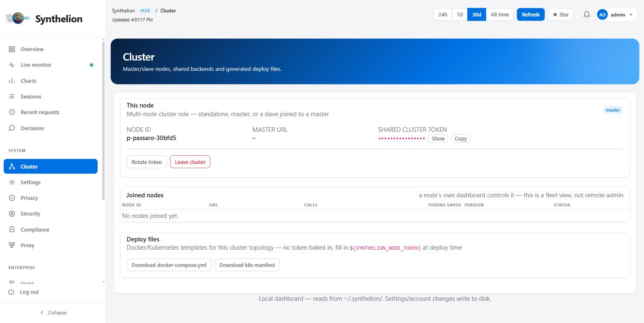Open the admin account dropdown
The height and width of the screenshot is (323, 644).
click(616, 14)
